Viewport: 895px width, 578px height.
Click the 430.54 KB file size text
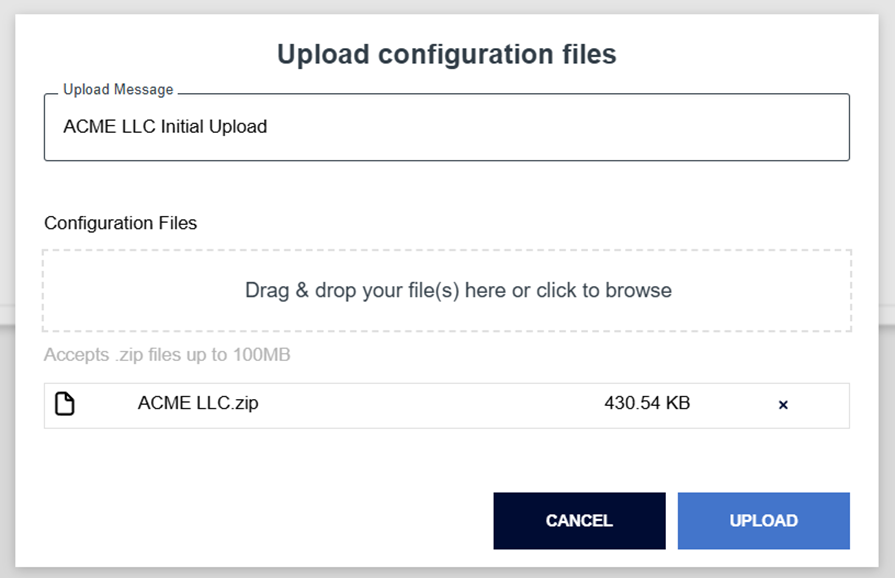(x=647, y=404)
